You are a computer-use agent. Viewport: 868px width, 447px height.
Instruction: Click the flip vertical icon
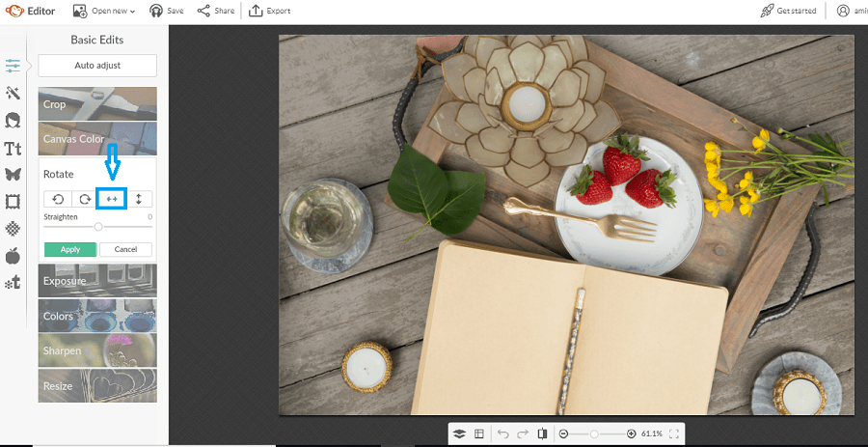coord(139,199)
